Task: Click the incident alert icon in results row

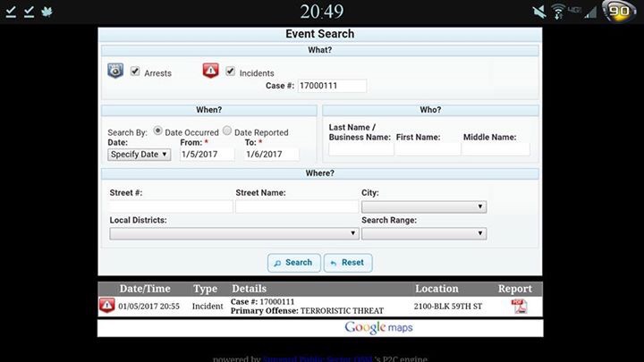Action: tap(106, 307)
